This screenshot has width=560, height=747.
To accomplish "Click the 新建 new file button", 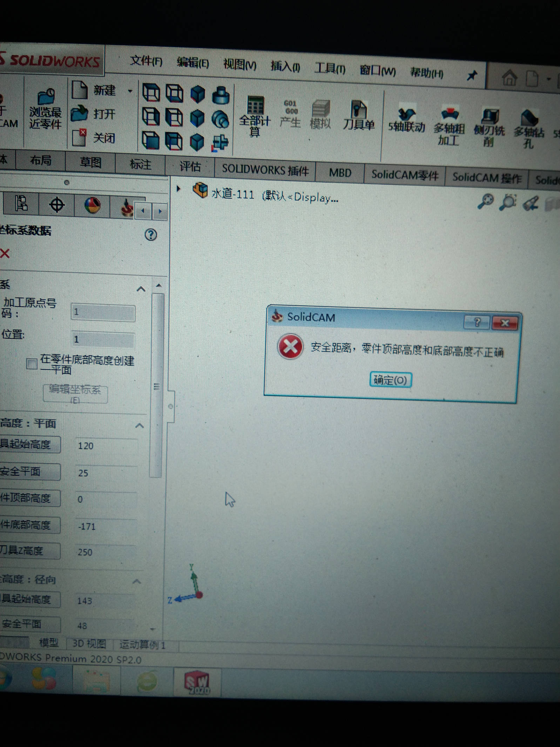I will click(94, 90).
